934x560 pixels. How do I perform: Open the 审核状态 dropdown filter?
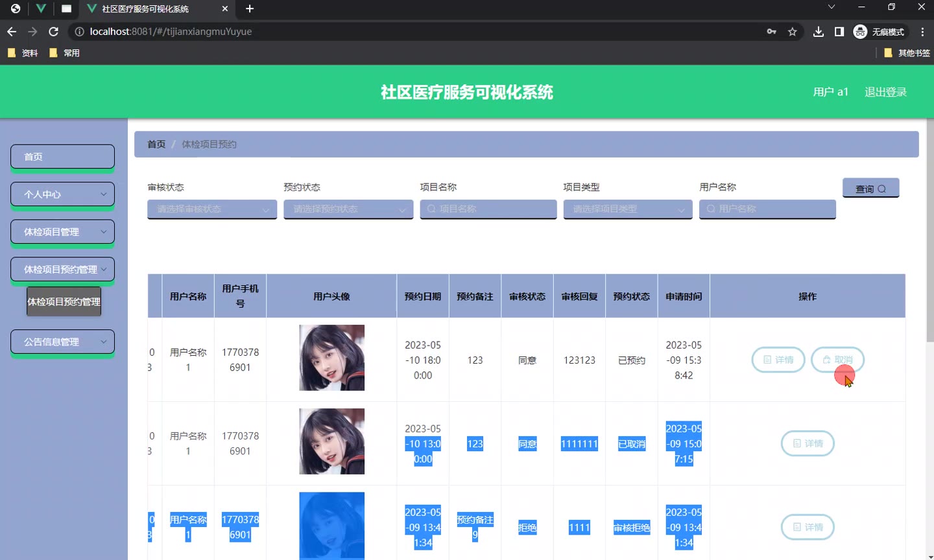pyautogui.click(x=212, y=209)
